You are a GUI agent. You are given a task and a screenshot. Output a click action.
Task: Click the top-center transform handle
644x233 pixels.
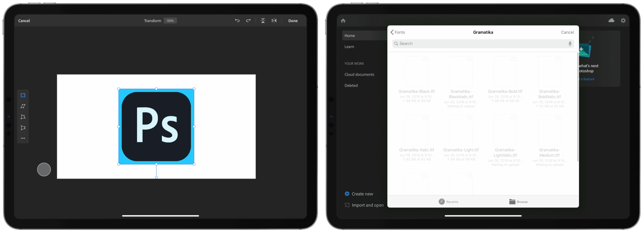point(156,89)
